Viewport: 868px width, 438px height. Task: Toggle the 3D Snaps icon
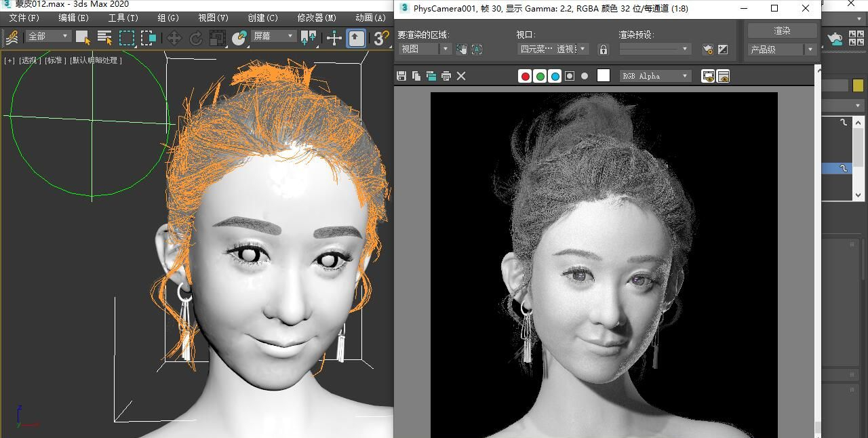[381, 38]
